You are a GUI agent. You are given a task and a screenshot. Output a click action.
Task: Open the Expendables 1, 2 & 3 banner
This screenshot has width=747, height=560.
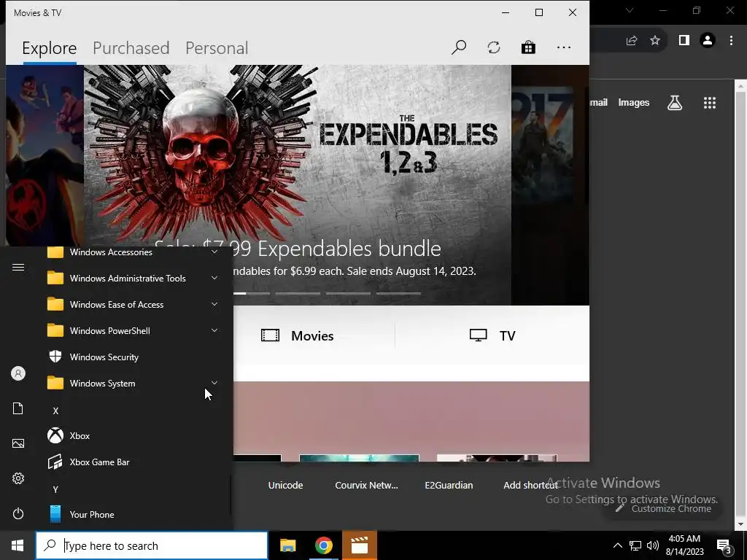tap(298, 184)
